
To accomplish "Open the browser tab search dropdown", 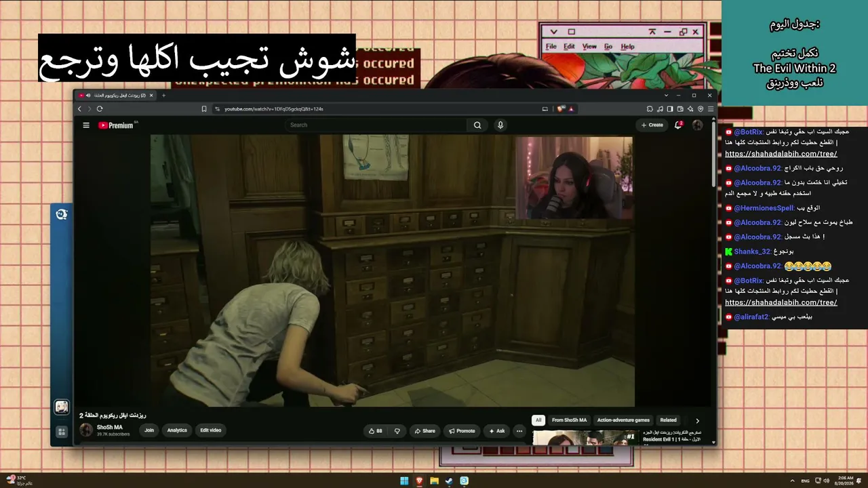I will pyautogui.click(x=666, y=96).
